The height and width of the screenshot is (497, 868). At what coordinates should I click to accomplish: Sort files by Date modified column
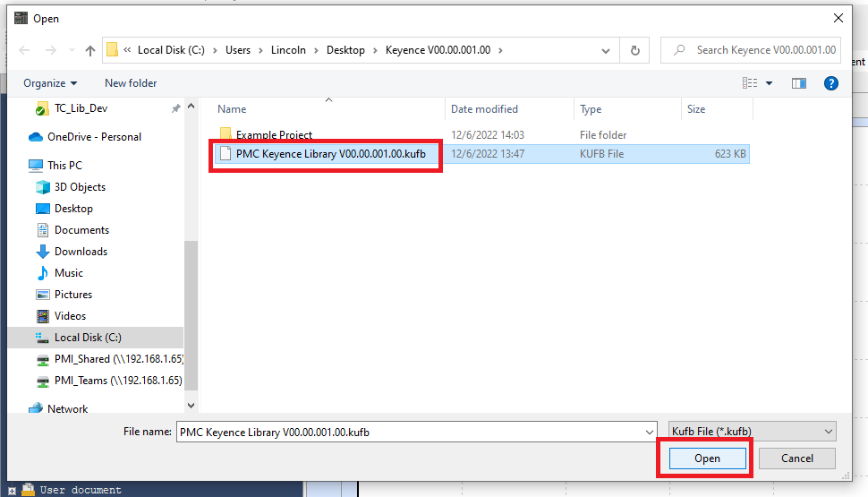pyautogui.click(x=484, y=109)
